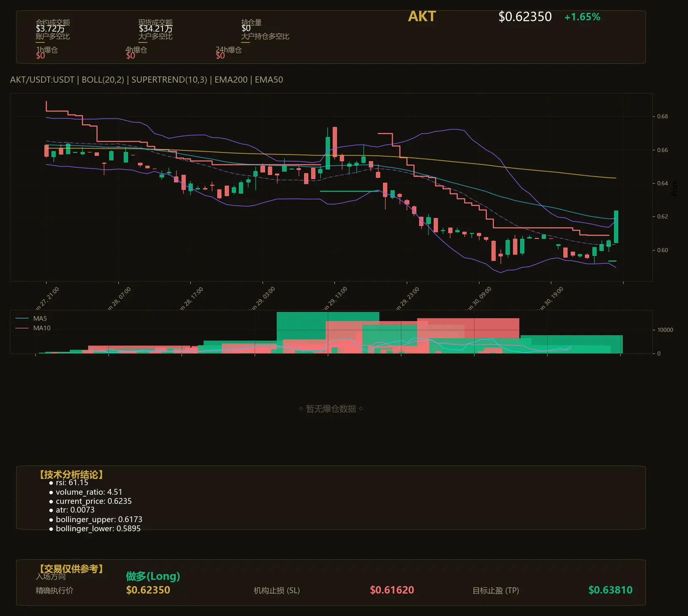Screen dimensions: 688x616
Task: Click the AKT ticker symbol heading
Action: pos(422,16)
